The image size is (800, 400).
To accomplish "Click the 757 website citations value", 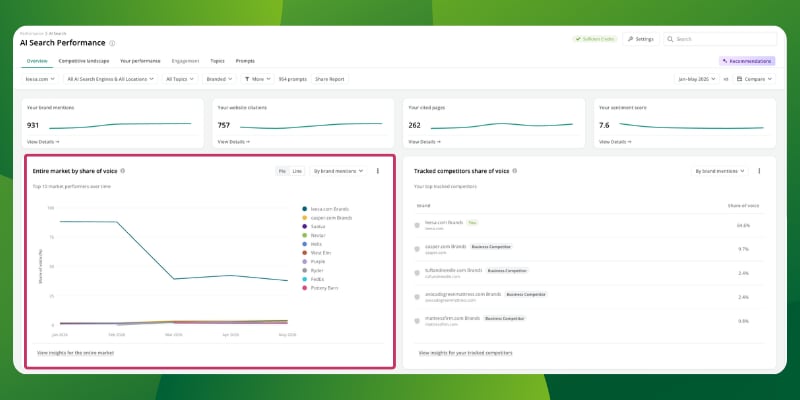I will pyautogui.click(x=223, y=125).
